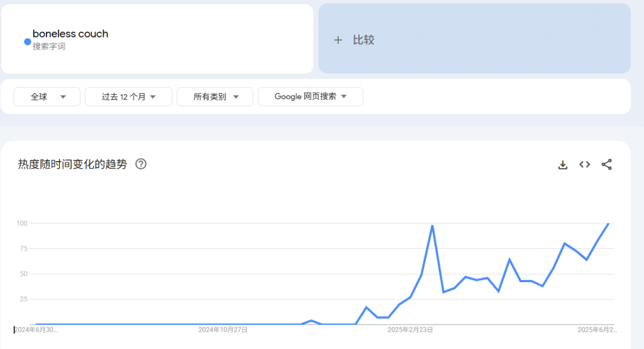The width and height of the screenshot is (644, 349).
Task: Click the 100 value on the y-axis
Action: [22, 223]
